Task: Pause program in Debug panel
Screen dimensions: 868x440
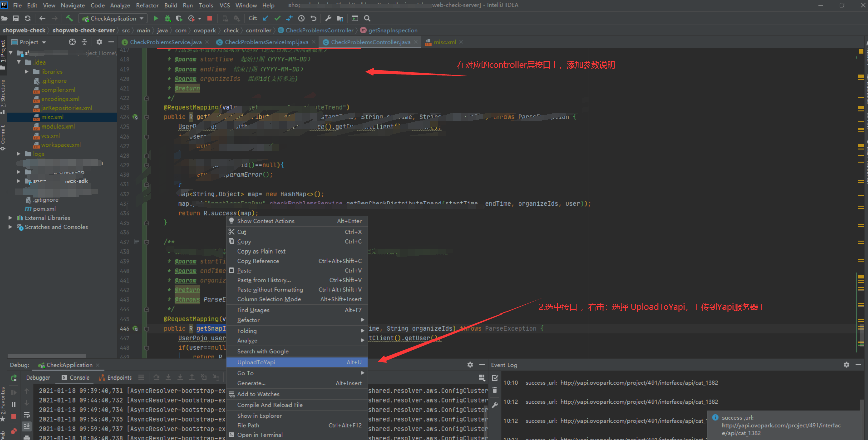Action: coord(14,404)
